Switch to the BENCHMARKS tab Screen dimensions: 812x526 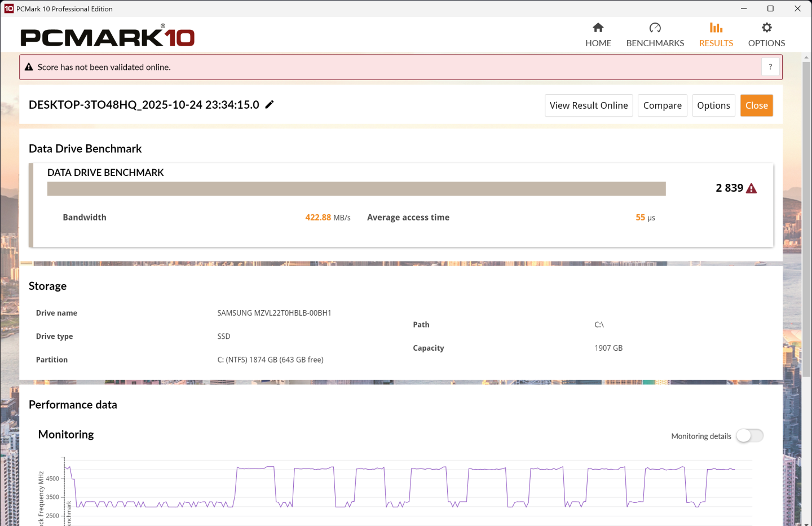click(x=655, y=35)
